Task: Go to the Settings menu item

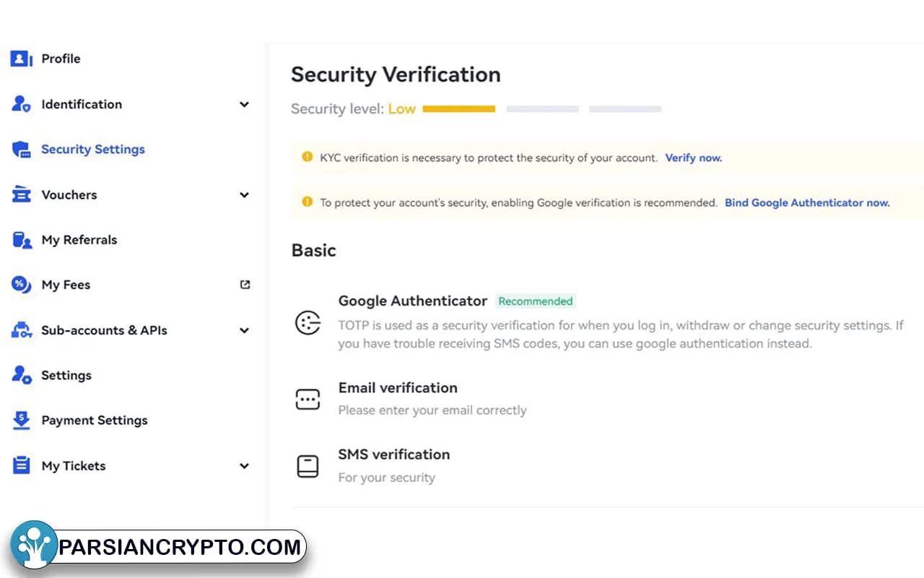Action: 66,376
